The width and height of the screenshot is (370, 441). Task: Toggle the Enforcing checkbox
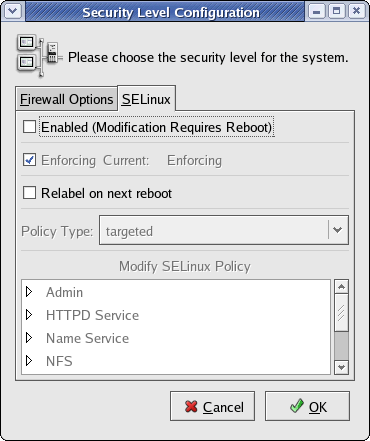(x=29, y=160)
